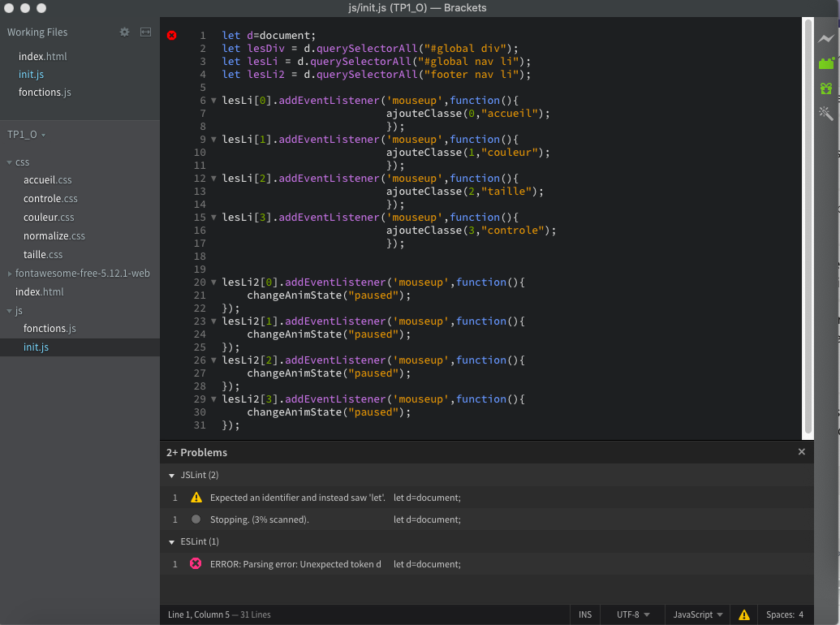Collapse the JSLint (2) results section
The height and width of the screenshot is (625, 840).
[171, 476]
